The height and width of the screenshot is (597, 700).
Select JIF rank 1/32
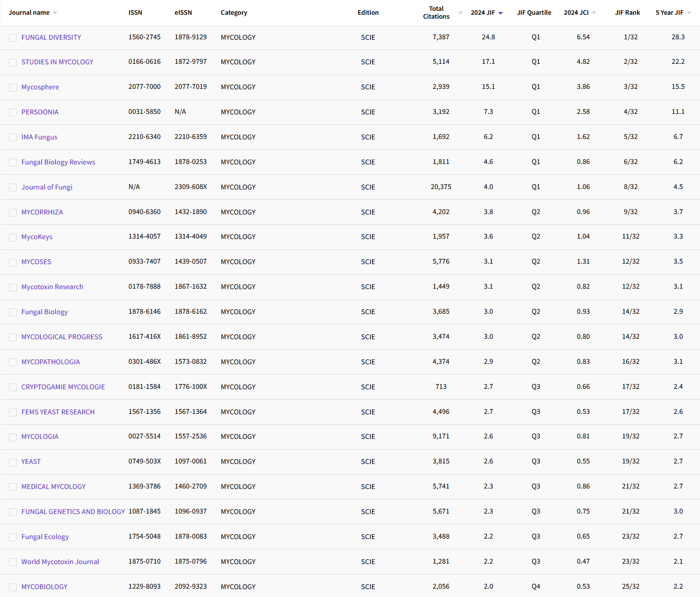pos(631,37)
